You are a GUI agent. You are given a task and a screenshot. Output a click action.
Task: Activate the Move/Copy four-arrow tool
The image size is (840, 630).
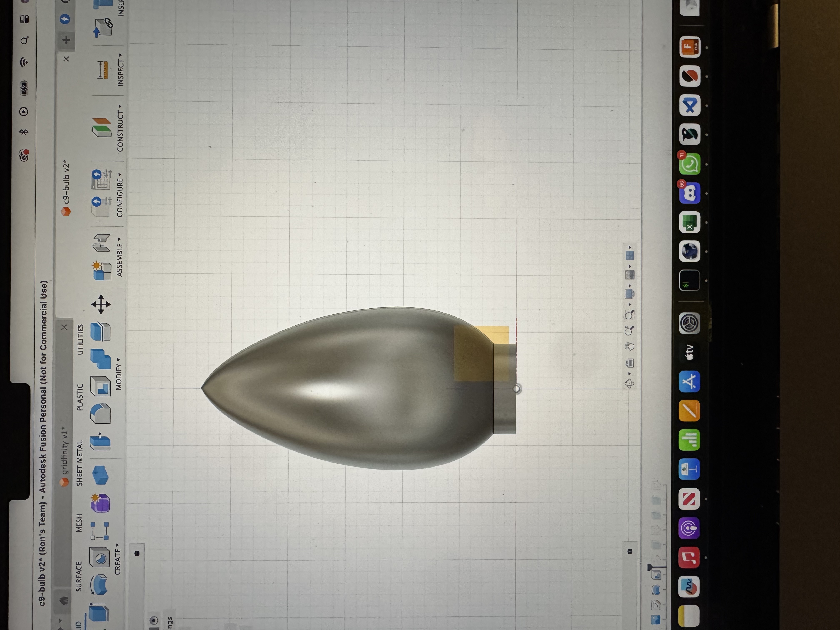point(101,304)
